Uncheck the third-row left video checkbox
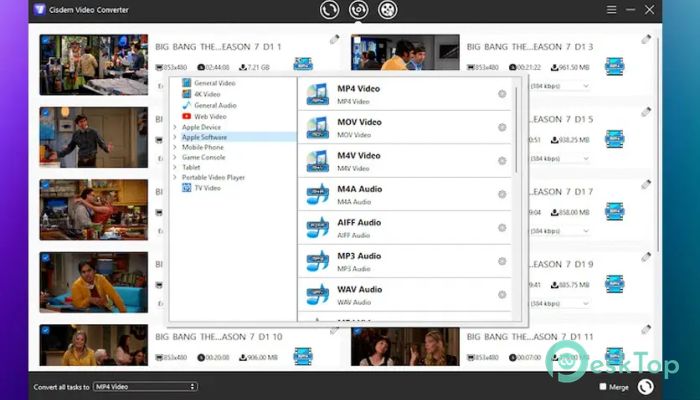700x400 pixels. click(45, 185)
